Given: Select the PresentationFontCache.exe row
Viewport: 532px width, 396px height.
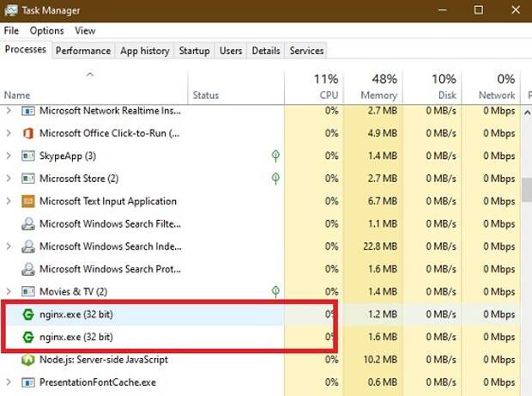Looking at the screenshot, I should pos(261,382).
